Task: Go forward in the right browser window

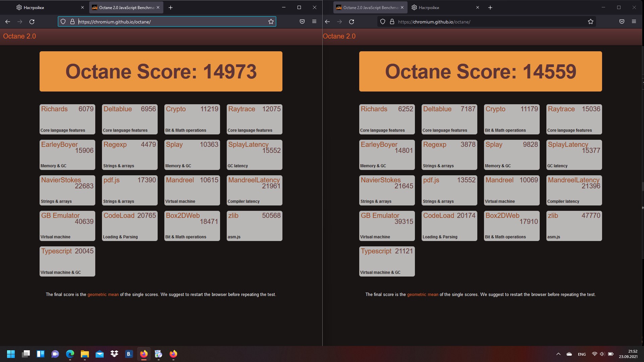Action: coord(339,21)
